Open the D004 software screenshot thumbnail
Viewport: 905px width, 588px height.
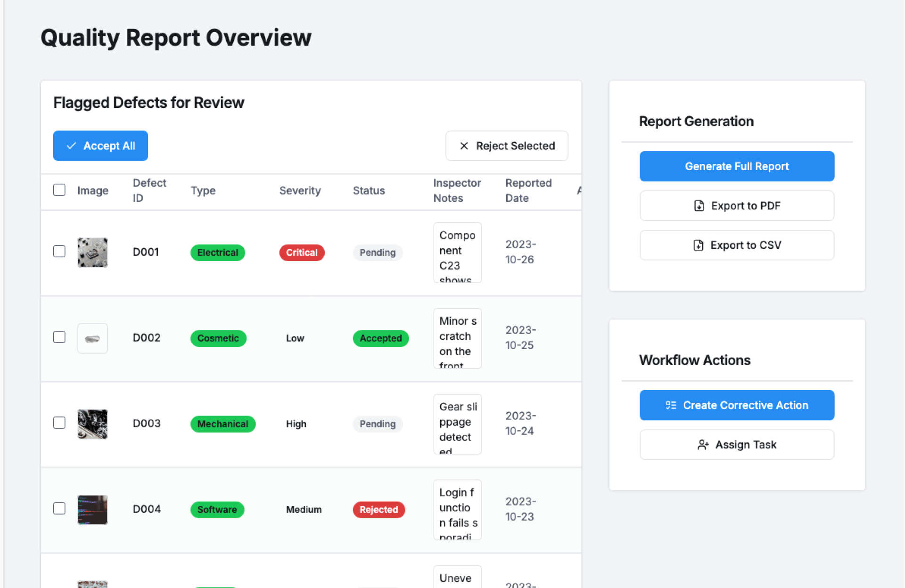click(92, 509)
